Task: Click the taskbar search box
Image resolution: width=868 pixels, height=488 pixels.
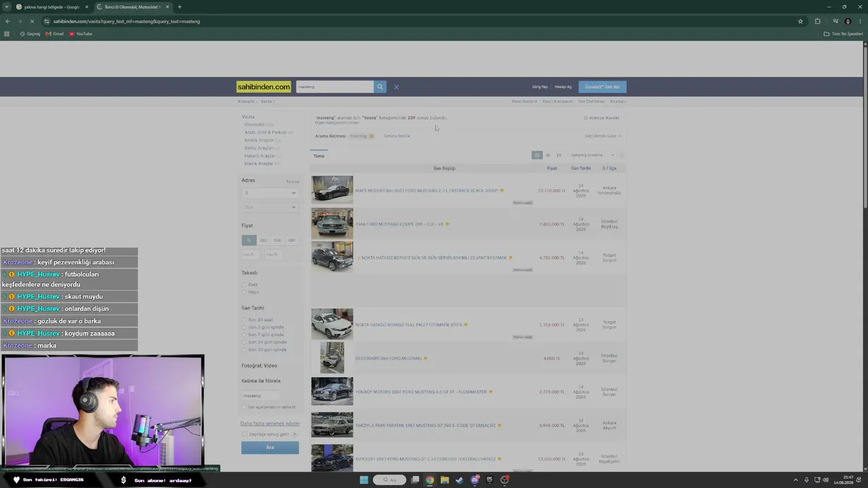Action: tap(389, 480)
